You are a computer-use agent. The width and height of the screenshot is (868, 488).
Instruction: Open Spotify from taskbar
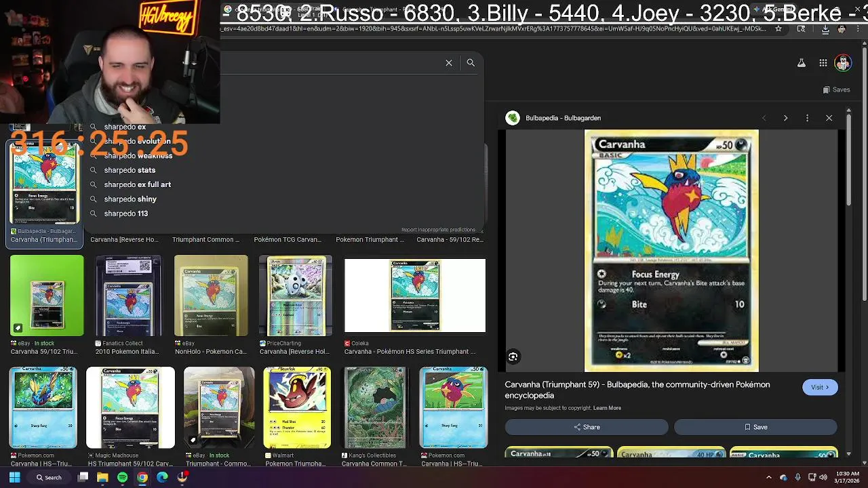click(x=122, y=477)
